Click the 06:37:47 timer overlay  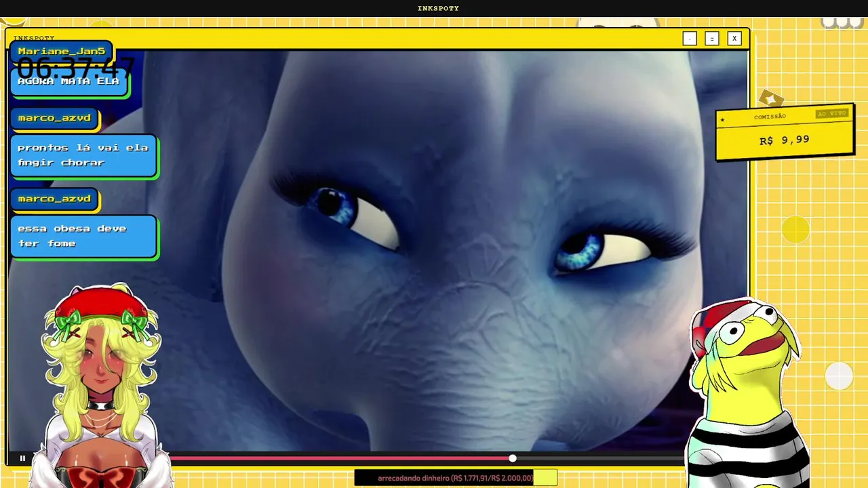(x=75, y=68)
